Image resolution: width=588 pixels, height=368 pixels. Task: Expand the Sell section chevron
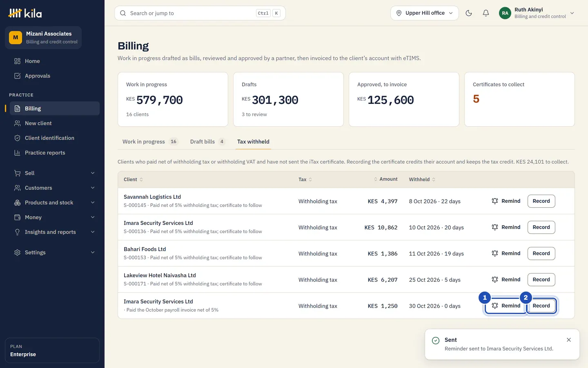(x=93, y=173)
